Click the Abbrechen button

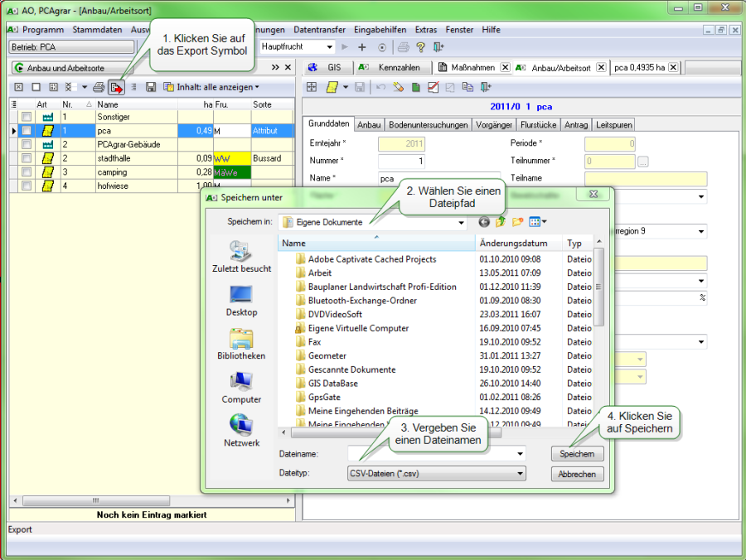click(x=577, y=473)
